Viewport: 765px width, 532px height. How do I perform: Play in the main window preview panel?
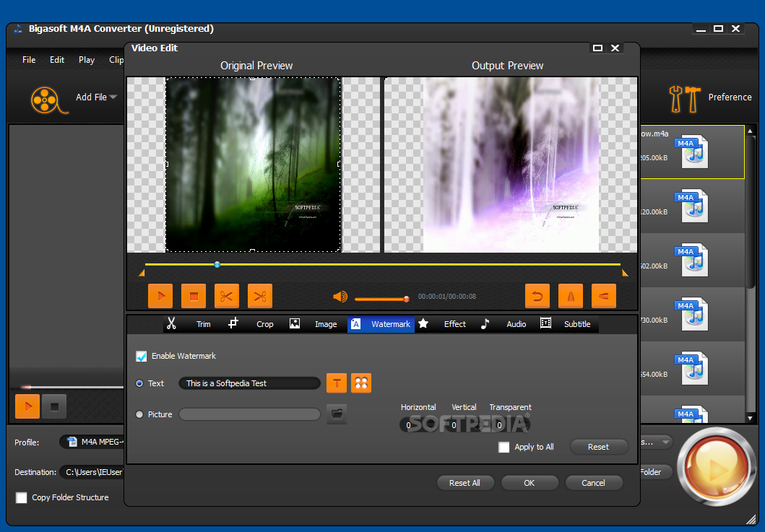coord(27,406)
